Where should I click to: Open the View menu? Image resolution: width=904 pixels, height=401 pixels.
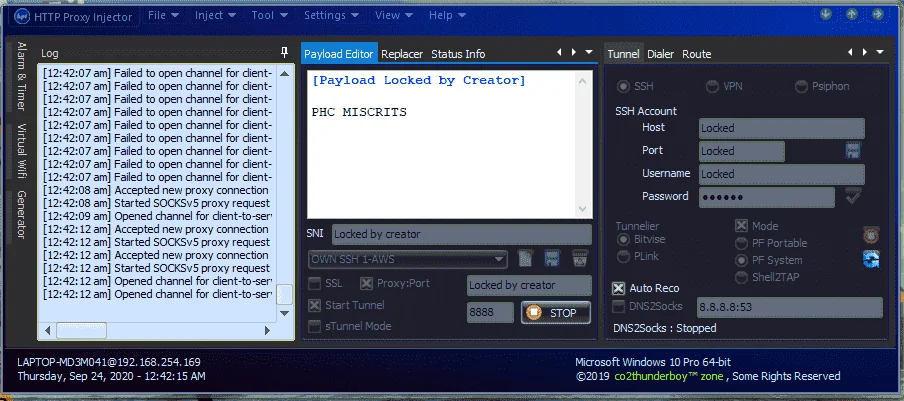tap(394, 15)
